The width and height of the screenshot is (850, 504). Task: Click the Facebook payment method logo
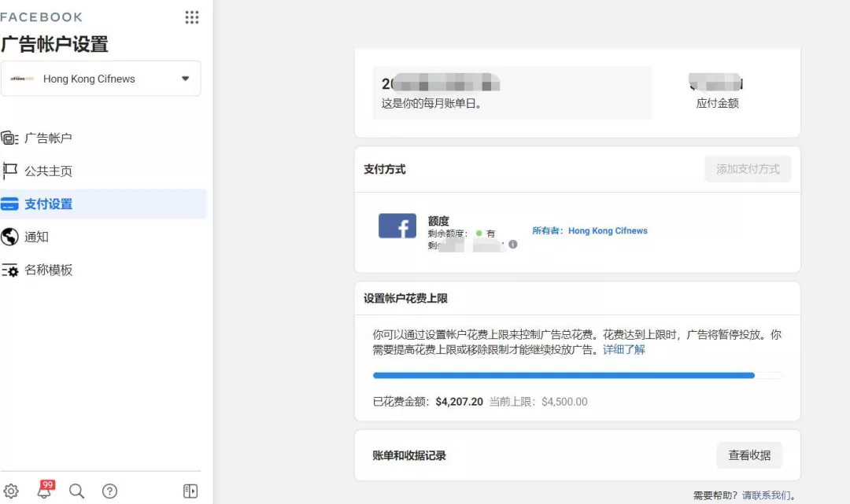[x=397, y=226]
